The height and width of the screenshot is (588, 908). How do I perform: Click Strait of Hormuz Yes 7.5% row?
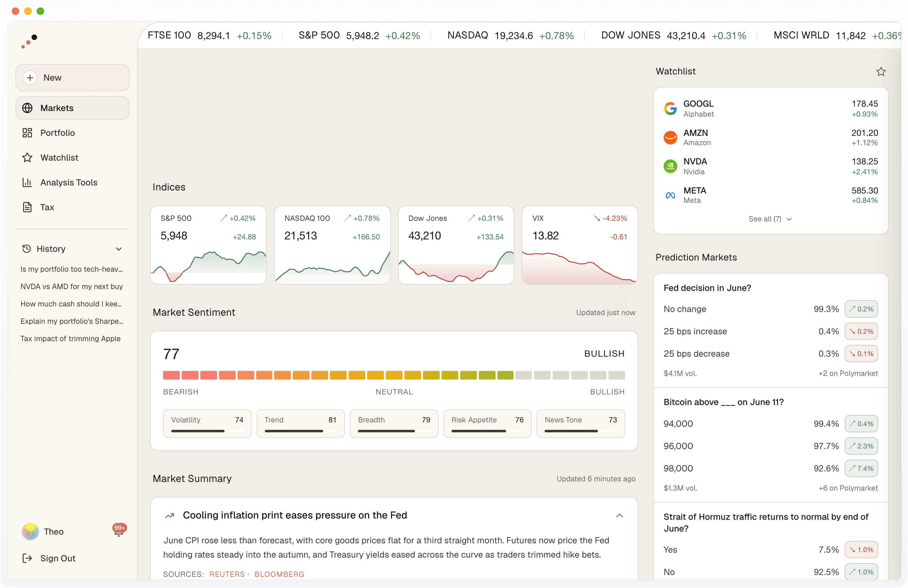point(770,550)
